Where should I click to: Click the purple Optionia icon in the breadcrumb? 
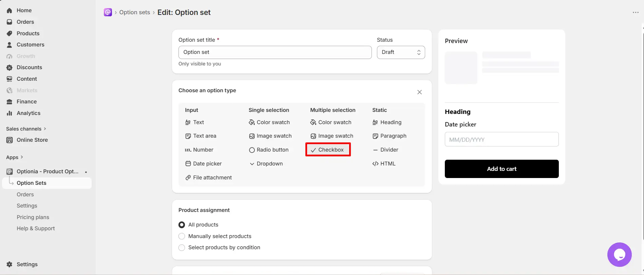[108, 13]
